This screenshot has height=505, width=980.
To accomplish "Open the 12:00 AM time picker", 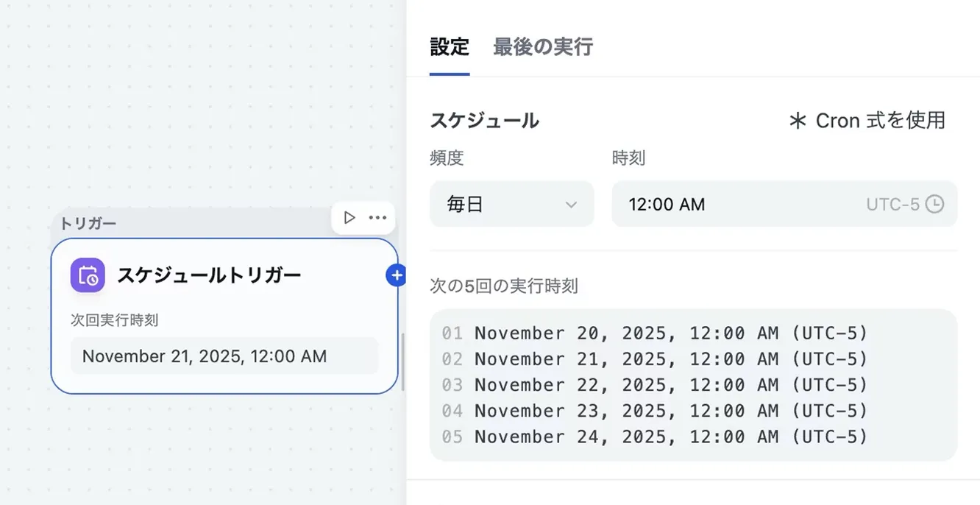I will pos(667,204).
